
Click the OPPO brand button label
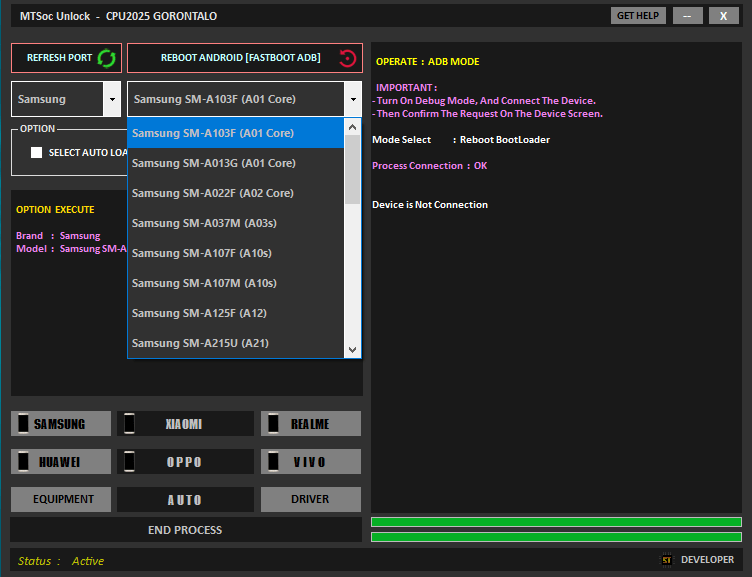184,462
